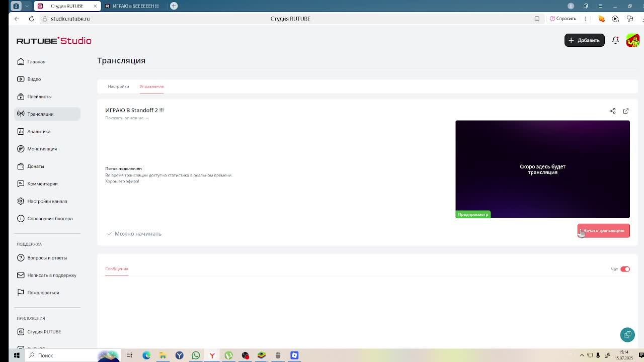This screenshot has height=362, width=644.
Task: Open WhatsApp from taskbar
Action: [196, 355]
